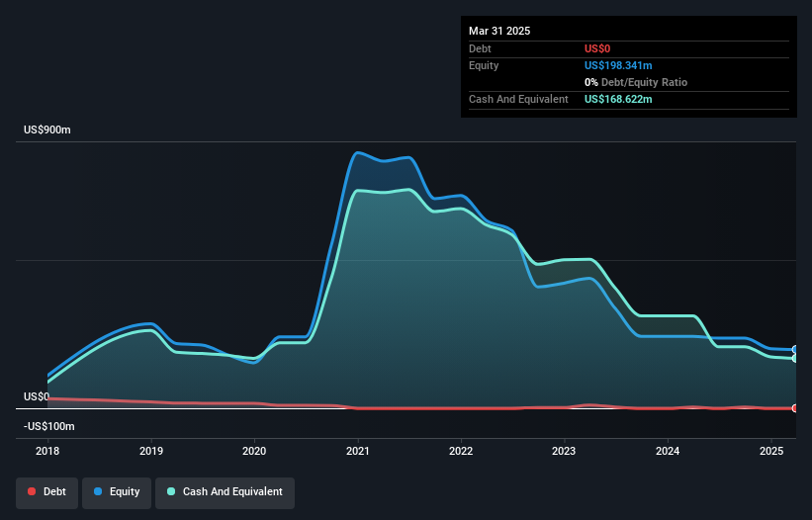Viewport: 812px width, 520px height.
Task: Click the red Debt legend dot
Action: [32, 491]
